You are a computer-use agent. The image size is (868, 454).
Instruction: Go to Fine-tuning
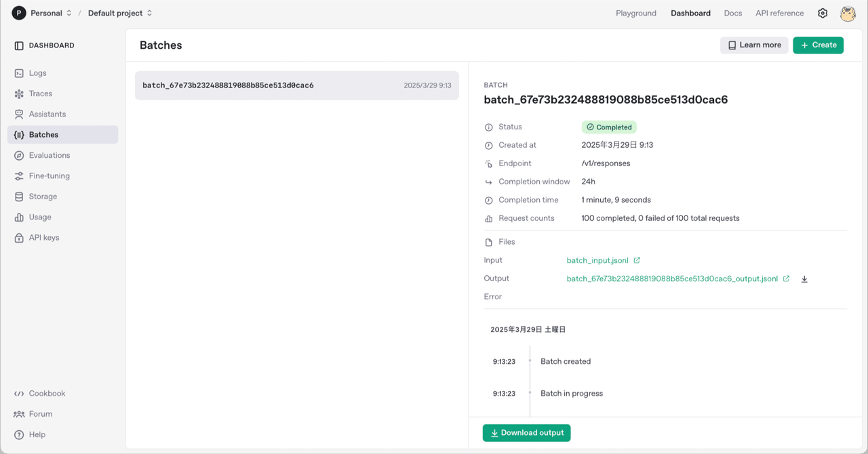coord(49,176)
